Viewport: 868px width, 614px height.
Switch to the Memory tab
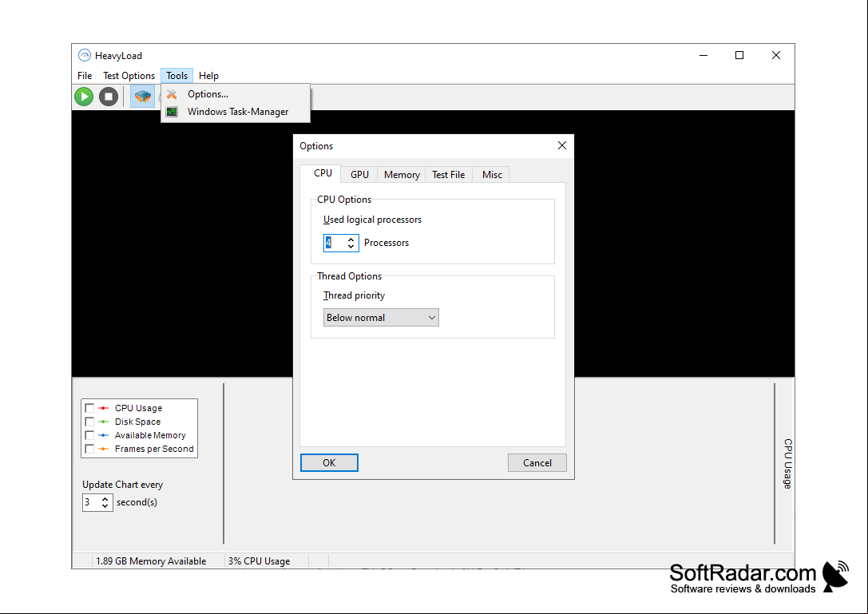click(402, 174)
